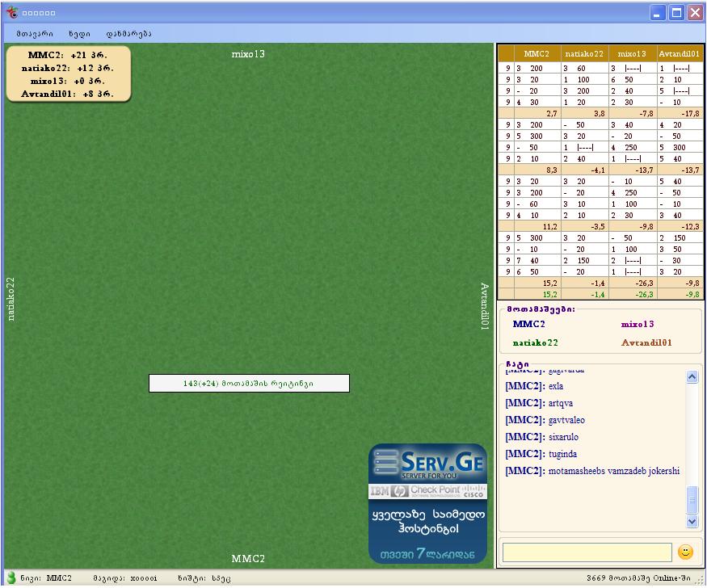The height and width of the screenshot is (588, 707).
Task: Click the chat scrollbar thumb
Action: pos(692,499)
